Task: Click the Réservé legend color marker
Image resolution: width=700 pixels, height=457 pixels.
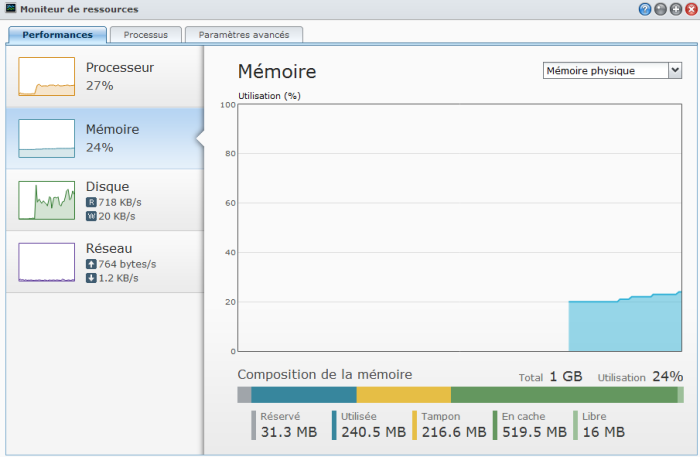Action: pyautogui.click(x=254, y=425)
